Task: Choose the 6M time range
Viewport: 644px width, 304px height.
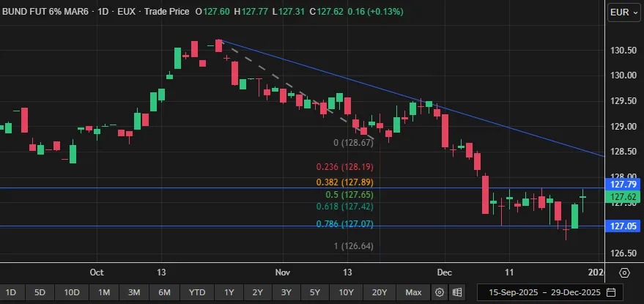Action: (x=164, y=292)
